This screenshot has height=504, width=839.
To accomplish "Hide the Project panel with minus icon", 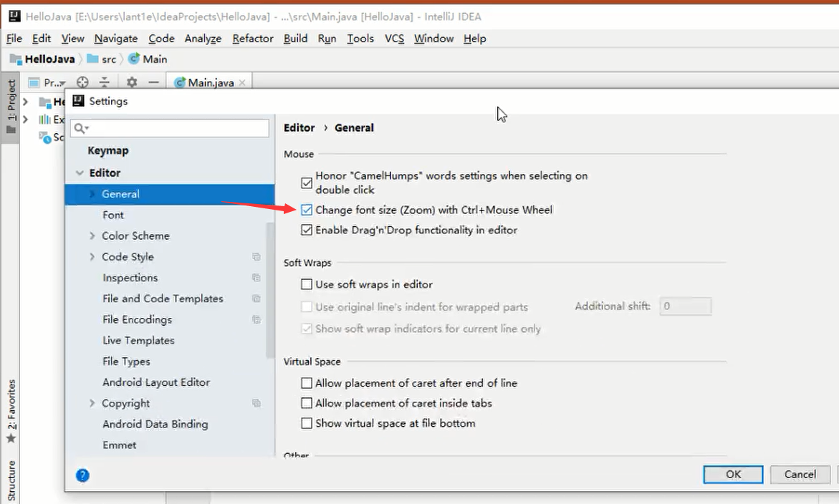I will tap(153, 82).
